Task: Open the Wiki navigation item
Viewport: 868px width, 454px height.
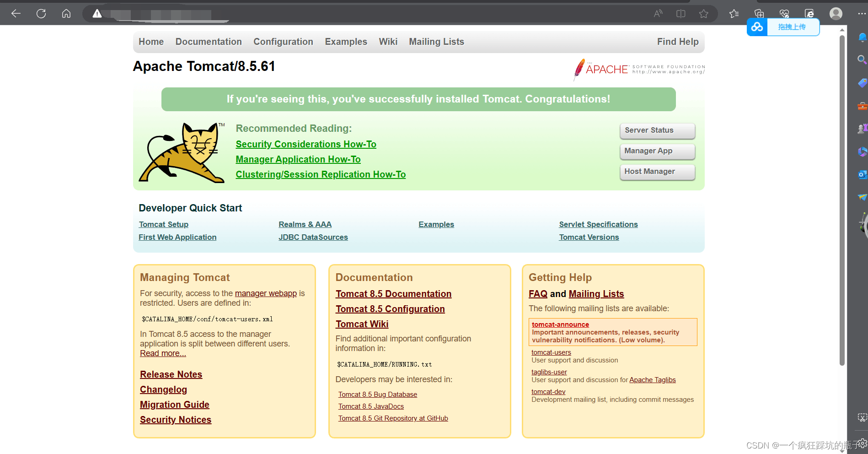Action: (x=388, y=42)
